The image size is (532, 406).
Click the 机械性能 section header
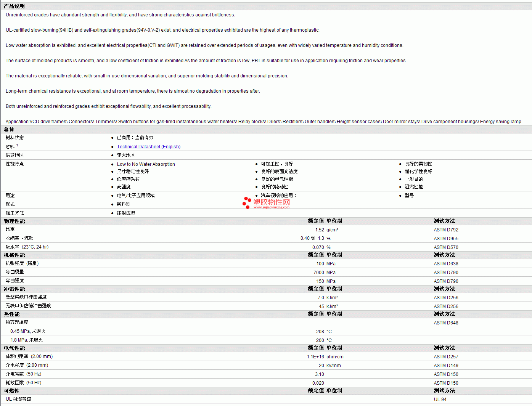[14, 255]
